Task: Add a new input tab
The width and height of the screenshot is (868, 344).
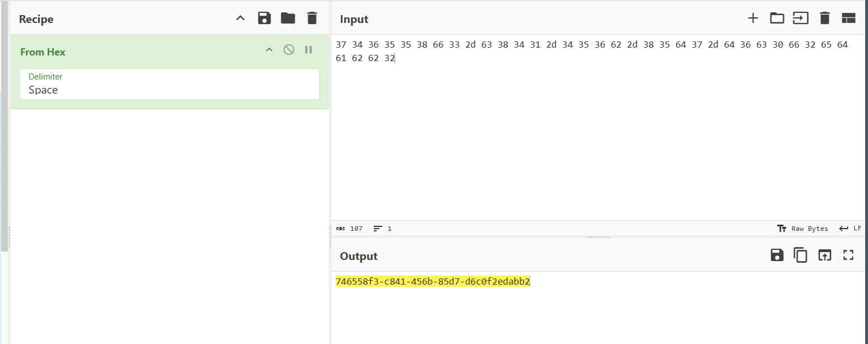Action: click(753, 18)
